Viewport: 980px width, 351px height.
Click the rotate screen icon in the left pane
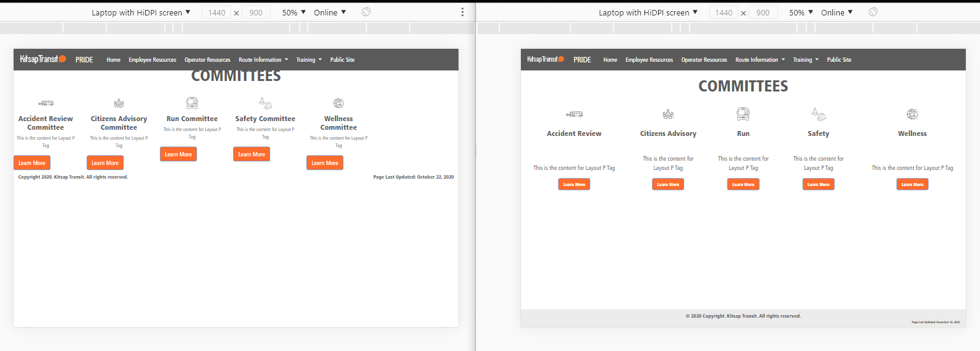click(x=366, y=12)
